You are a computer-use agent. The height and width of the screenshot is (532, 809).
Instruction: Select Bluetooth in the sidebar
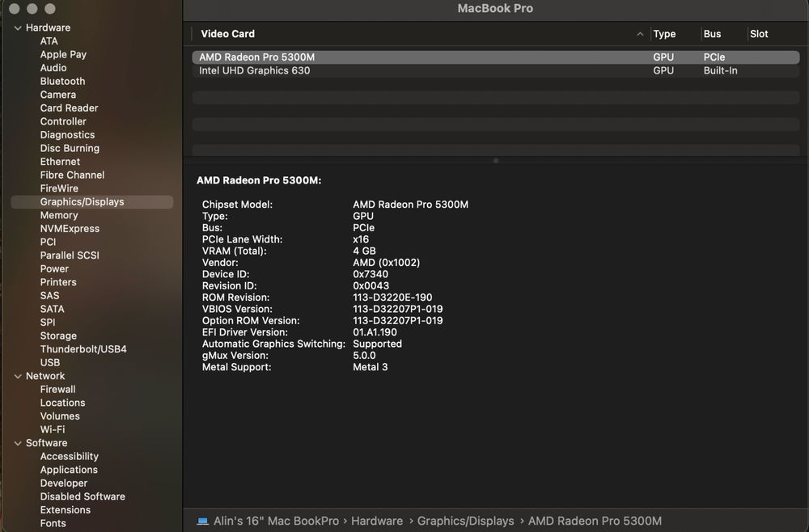(x=62, y=82)
